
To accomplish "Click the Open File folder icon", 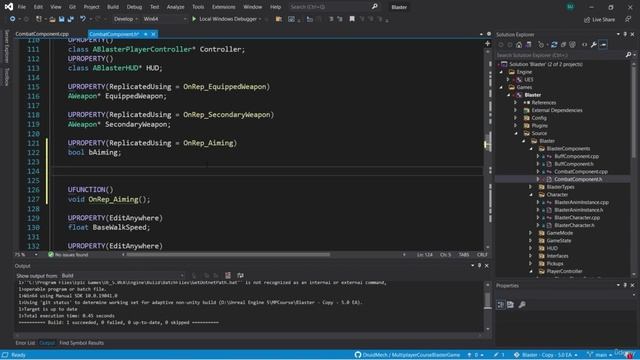I will click(x=52, y=19).
